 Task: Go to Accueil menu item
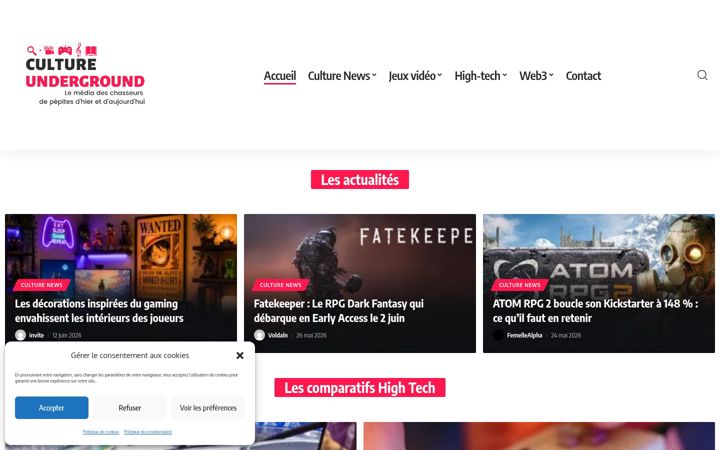coord(280,76)
